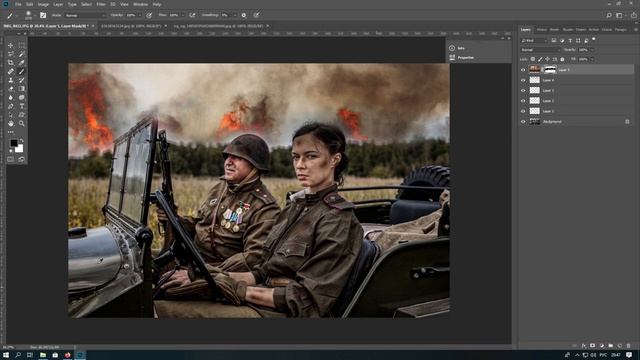Viewport: 640px width, 360px height.
Task: Filter layers by pixel layers
Action: pyautogui.click(x=554, y=40)
